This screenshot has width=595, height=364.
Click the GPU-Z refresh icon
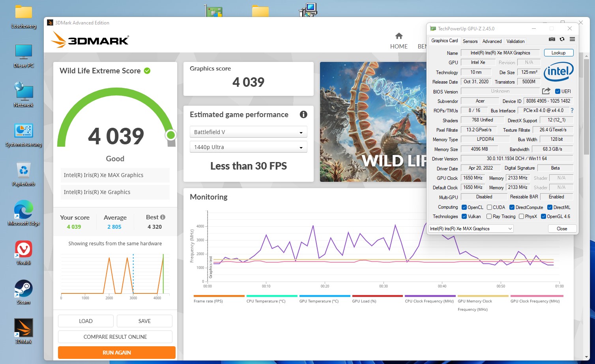point(562,39)
